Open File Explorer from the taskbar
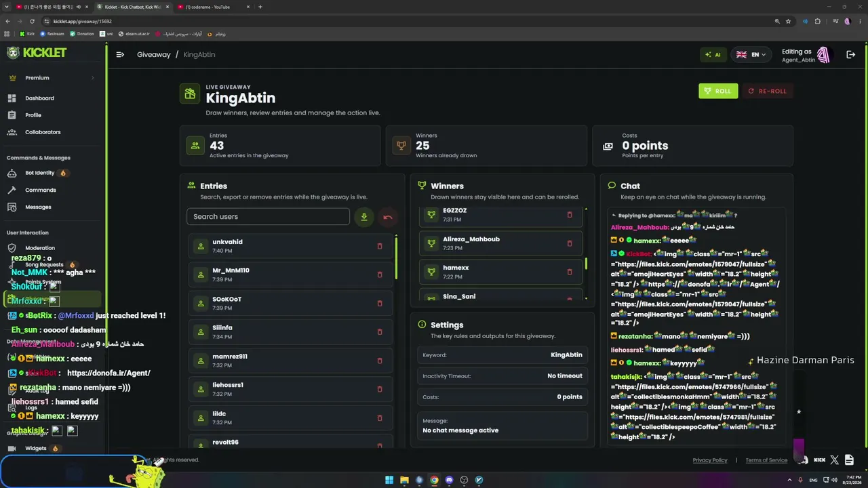Viewport: 868px width, 488px height. (x=404, y=480)
